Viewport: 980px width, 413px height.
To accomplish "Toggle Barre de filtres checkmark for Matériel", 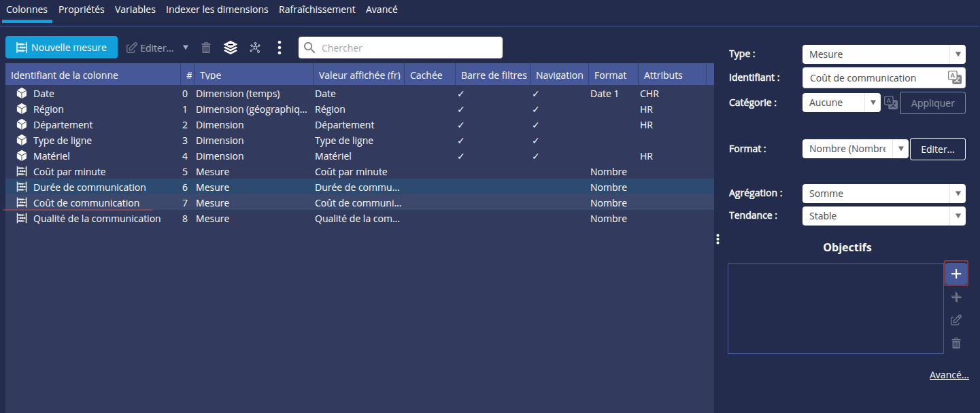I will (x=461, y=156).
